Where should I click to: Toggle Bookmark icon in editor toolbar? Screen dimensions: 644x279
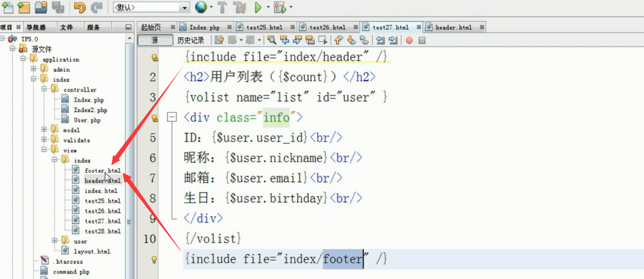click(x=364, y=40)
